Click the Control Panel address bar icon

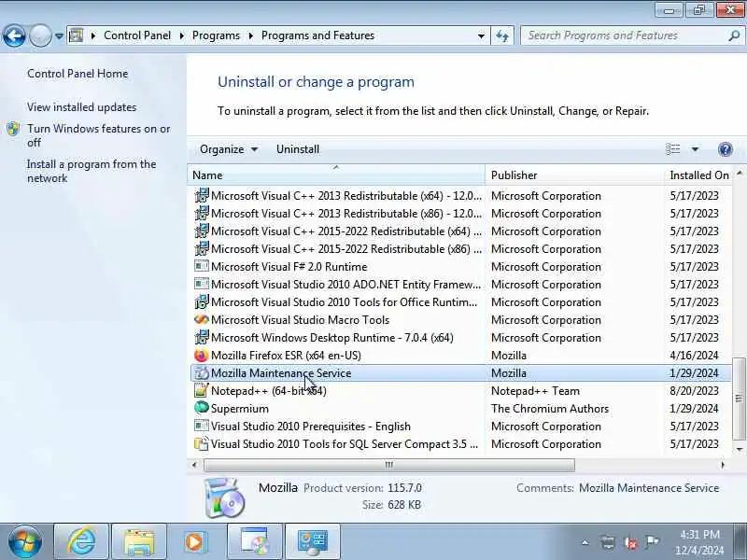point(76,35)
